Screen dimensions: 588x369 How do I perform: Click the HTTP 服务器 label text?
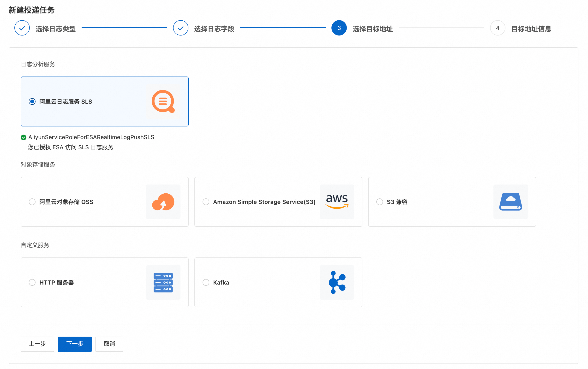[x=57, y=282]
